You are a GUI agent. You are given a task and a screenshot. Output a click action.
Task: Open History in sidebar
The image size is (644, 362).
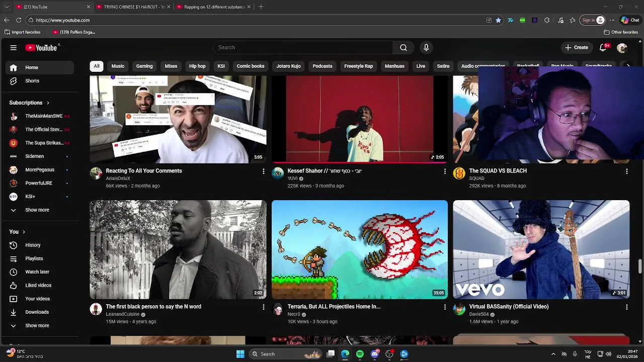coord(39,245)
